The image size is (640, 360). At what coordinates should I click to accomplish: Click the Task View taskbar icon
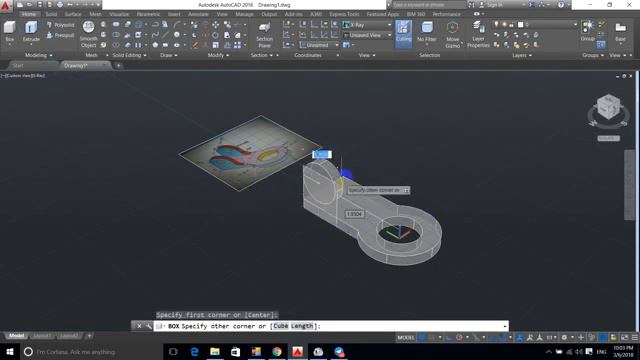pos(173,351)
